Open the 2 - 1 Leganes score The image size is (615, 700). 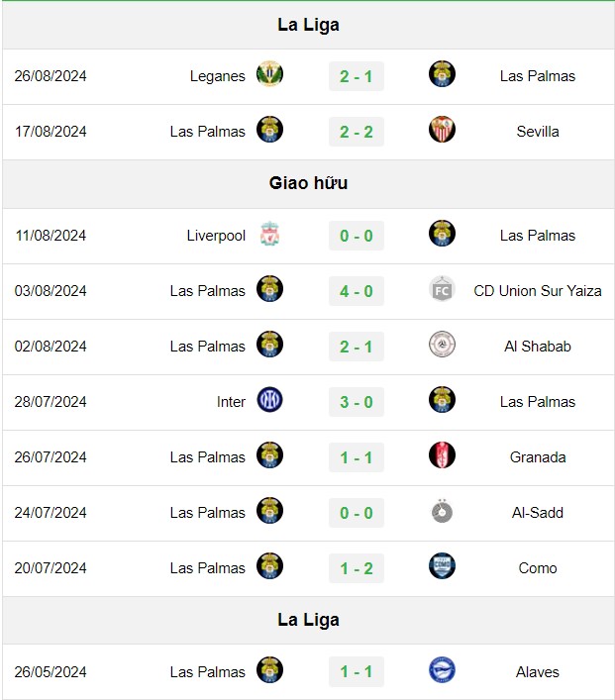[x=357, y=76]
